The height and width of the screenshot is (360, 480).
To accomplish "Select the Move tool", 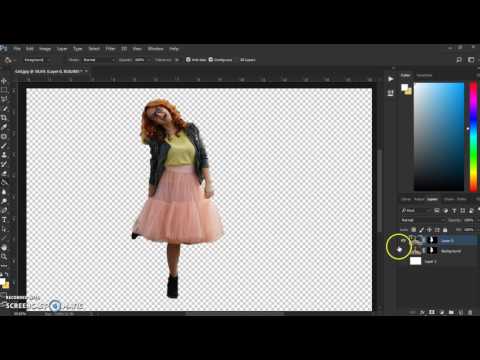I will pyautogui.click(x=4, y=81).
